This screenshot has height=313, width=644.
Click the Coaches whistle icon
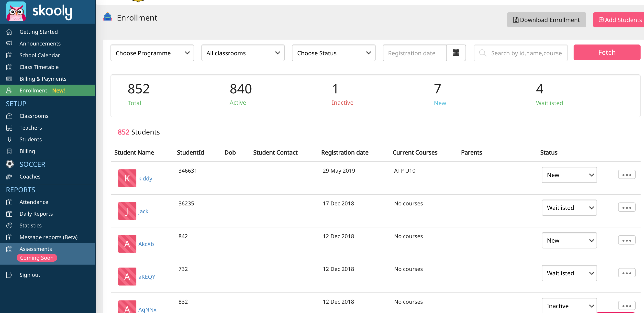[x=9, y=177]
